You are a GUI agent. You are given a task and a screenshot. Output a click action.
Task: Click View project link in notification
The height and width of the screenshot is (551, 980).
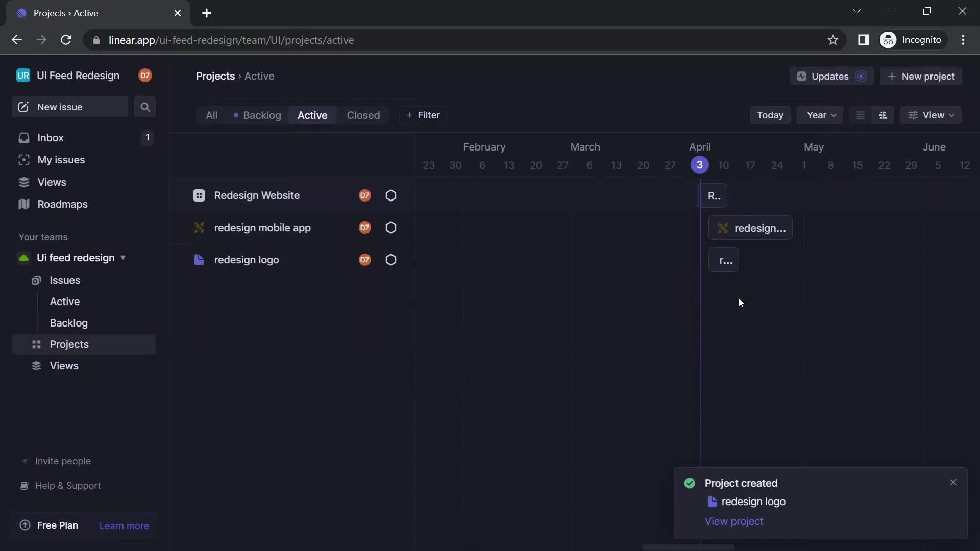pos(733,521)
